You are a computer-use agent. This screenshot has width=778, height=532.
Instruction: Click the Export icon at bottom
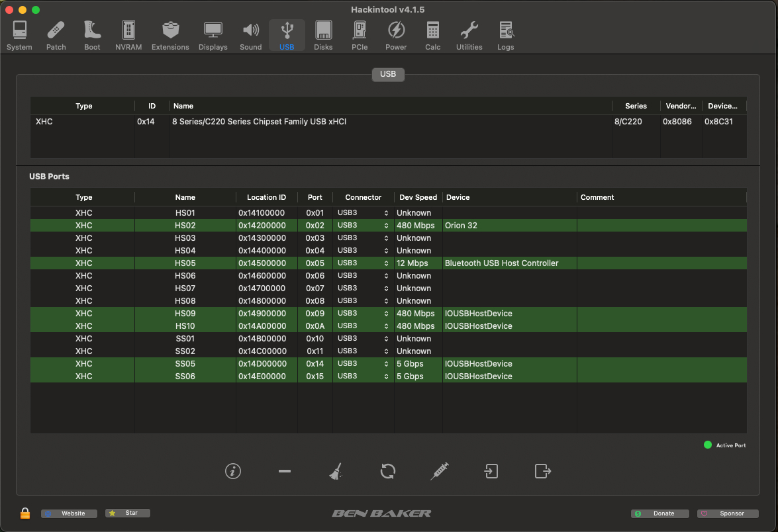[542, 471]
